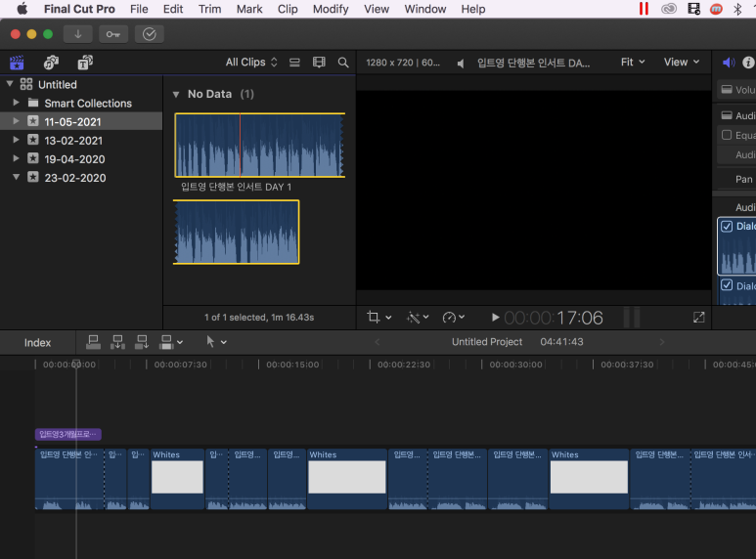Enable the Equalization checkbox
The width and height of the screenshot is (756, 559).
point(727,135)
